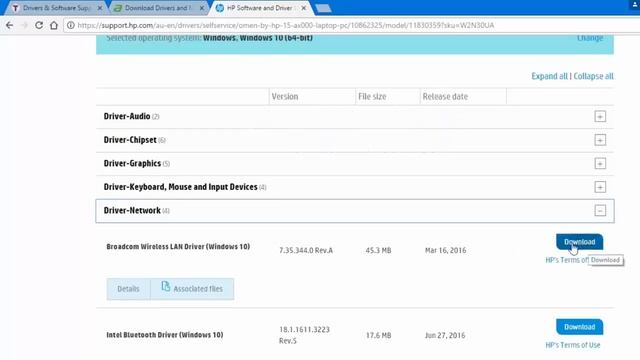The image size is (640, 360).
Task: Open the Associated files tab
Action: point(192,289)
